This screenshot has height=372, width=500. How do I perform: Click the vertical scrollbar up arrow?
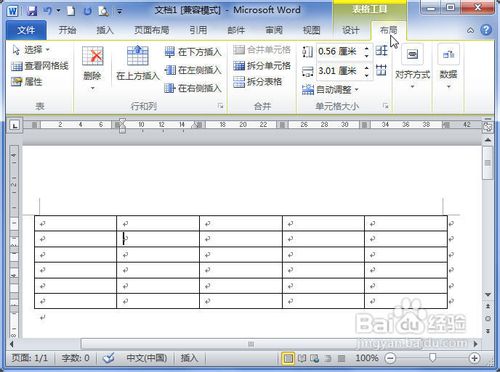click(488, 140)
